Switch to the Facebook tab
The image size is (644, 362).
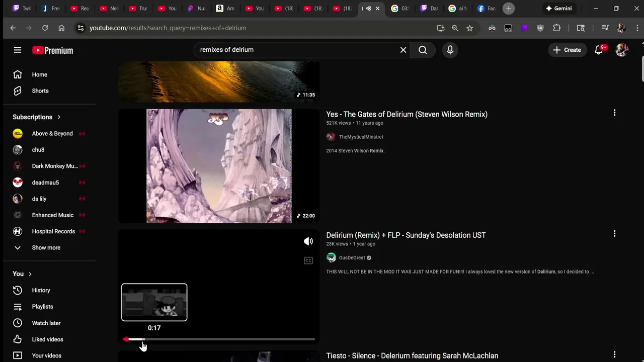[487, 9]
